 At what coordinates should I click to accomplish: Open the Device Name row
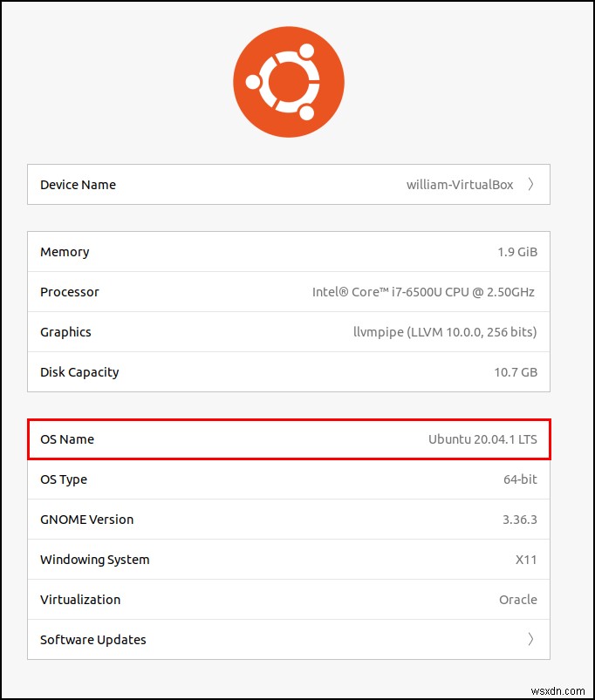coord(289,185)
